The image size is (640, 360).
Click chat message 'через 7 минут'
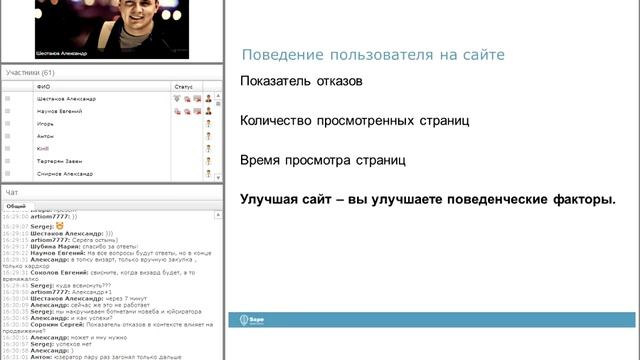click(126, 298)
